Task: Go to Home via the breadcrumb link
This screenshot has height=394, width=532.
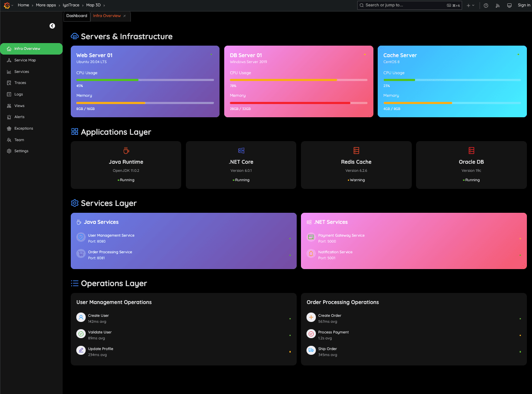Action: coord(23,5)
